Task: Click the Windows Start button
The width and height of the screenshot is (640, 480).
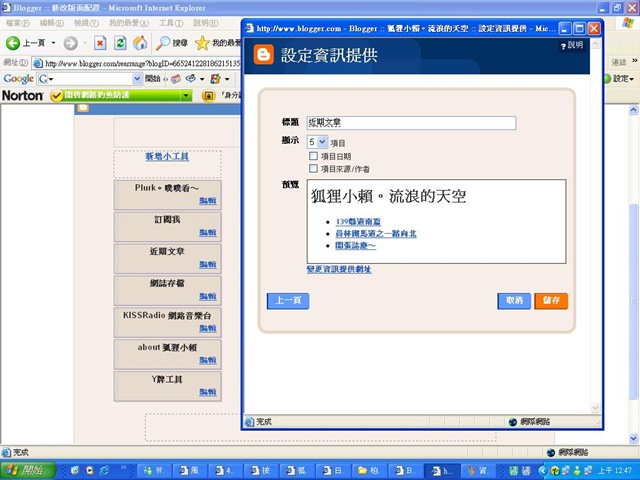Action: point(28,470)
